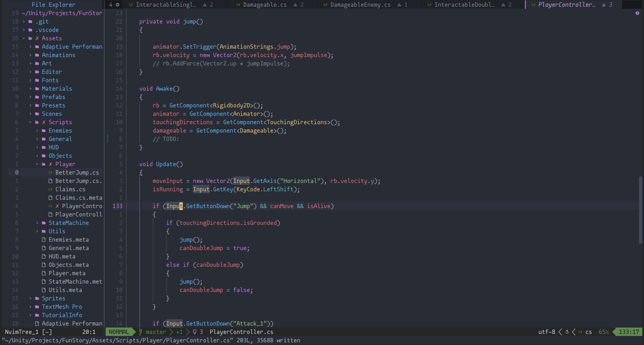Click the file icon beside Claims.cs.meta
The image size is (644, 345).
pos(50,198)
